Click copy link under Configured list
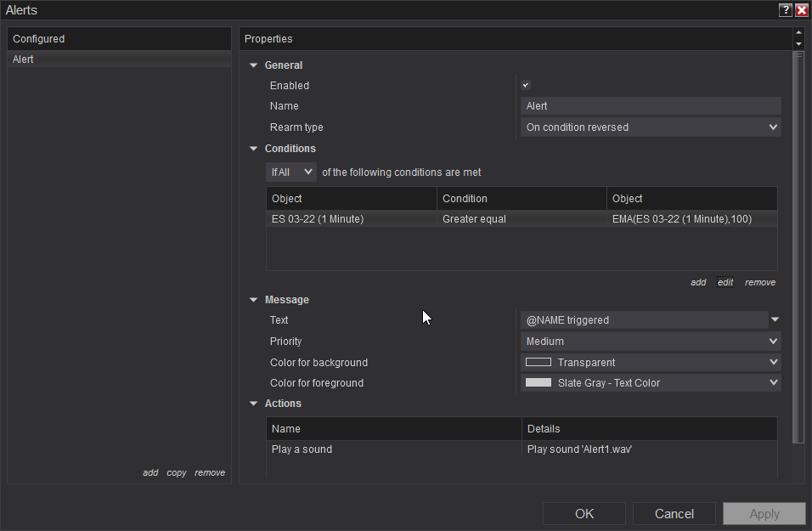The width and height of the screenshot is (812, 531). pos(177,473)
